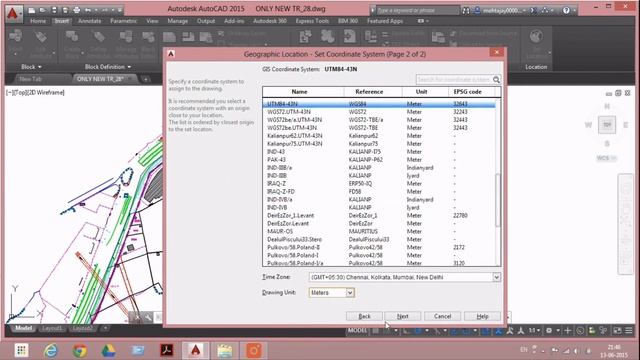Click the Autodesk Exchange X icon
Screen dimensions: 640x360
533,11
